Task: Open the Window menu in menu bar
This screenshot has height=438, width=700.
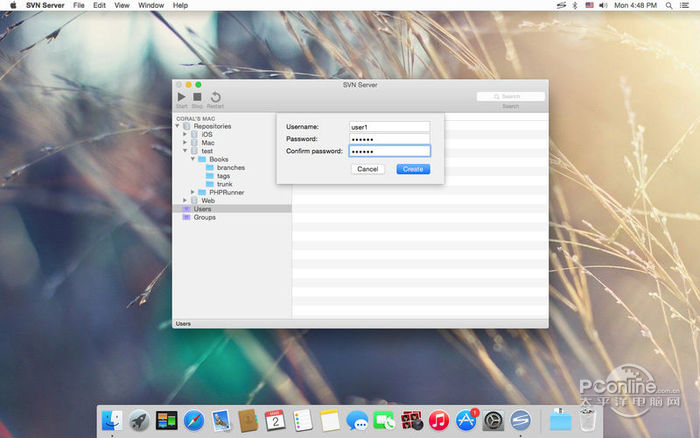Action: pyautogui.click(x=151, y=5)
